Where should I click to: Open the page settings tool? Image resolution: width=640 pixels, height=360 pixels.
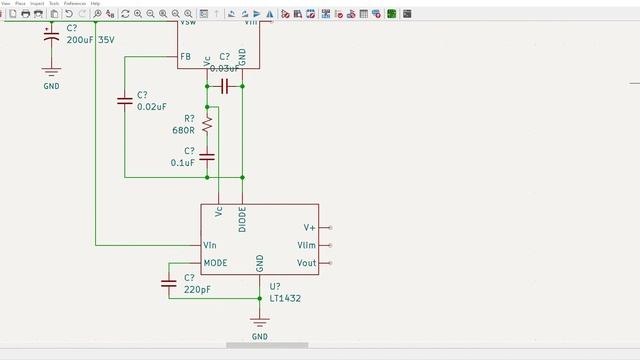tap(13, 14)
